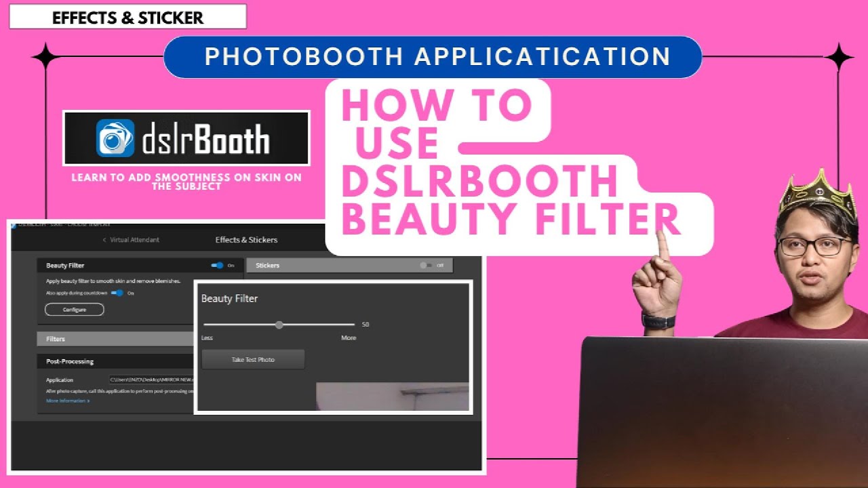
Task: Expand the Stickers section header
Action: (349, 266)
